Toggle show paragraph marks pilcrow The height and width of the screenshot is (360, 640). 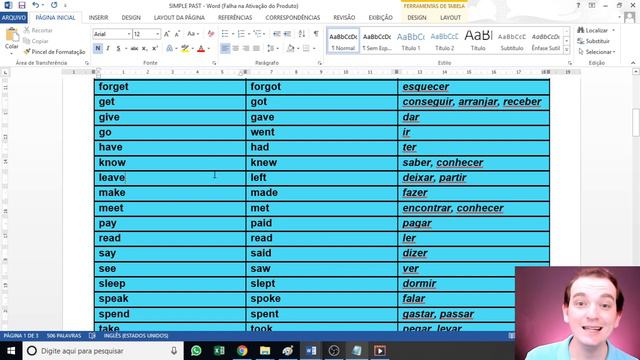[x=316, y=34]
